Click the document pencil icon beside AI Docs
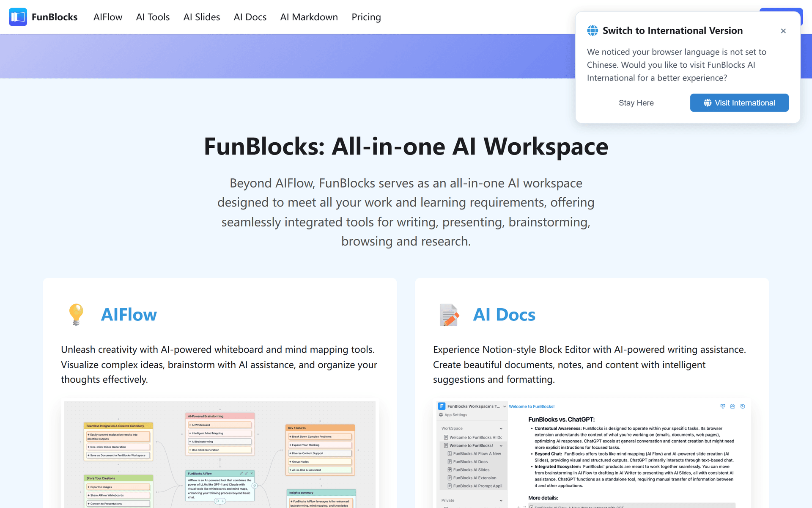 (449, 315)
